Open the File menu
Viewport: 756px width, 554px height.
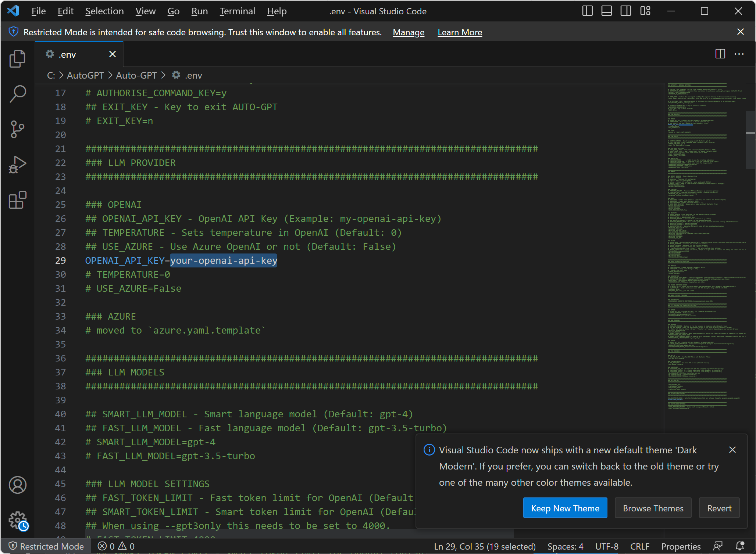point(39,11)
